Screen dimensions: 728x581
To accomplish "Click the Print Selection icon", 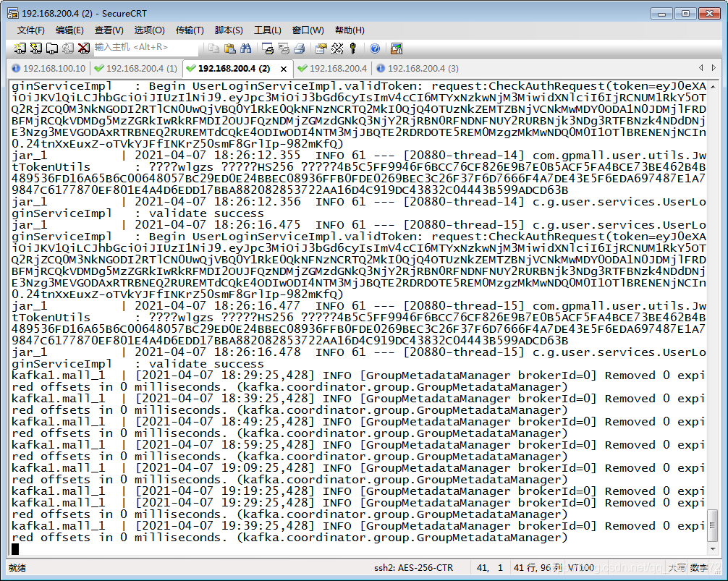I will [284, 48].
